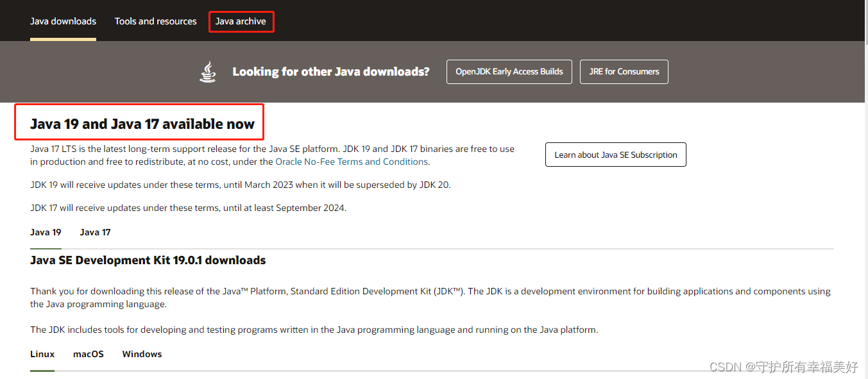This screenshot has width=868, height=379.
Task: Click the Java SE Development Kit heading
Action: click(148, 260)
